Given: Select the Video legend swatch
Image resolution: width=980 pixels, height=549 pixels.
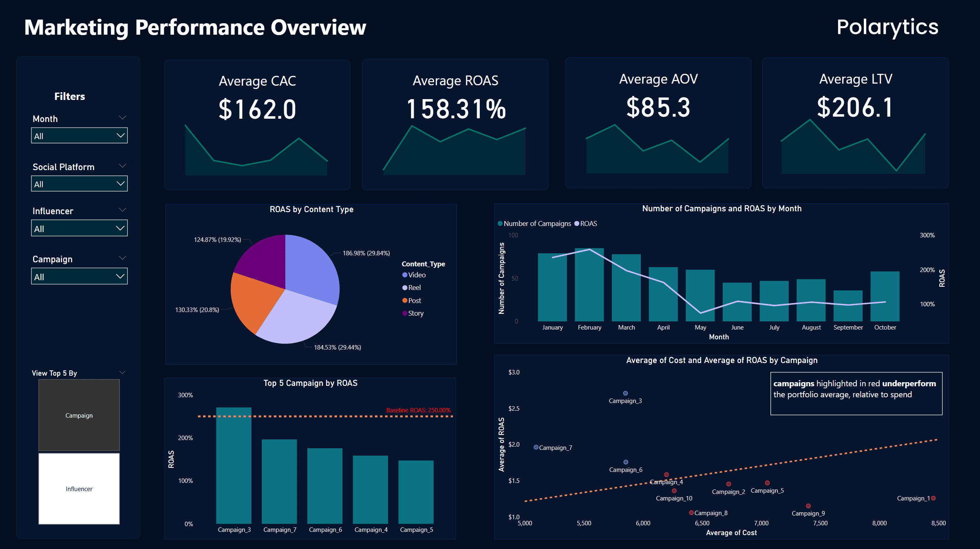Looking at the screenshot, I should click(x=405, y=274).
